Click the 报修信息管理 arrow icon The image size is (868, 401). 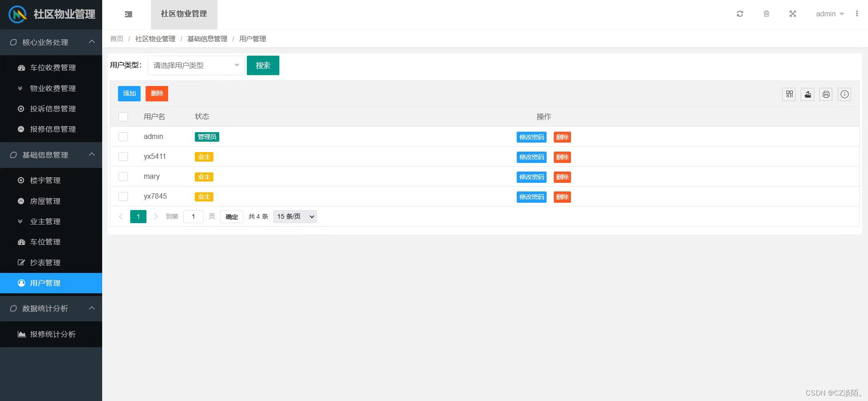point(21,129)
